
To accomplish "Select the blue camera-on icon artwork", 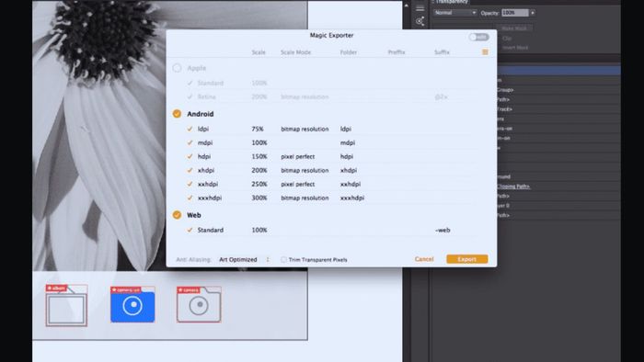I will (x=132, y=304).
